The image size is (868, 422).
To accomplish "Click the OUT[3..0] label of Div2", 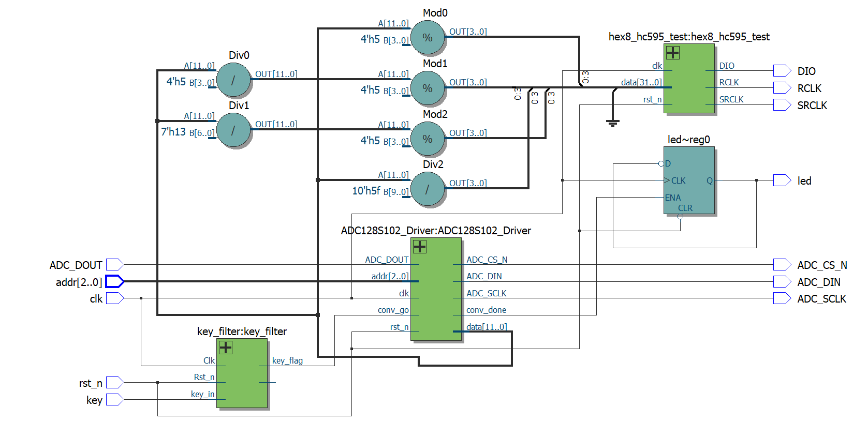I will pos(468,183).
